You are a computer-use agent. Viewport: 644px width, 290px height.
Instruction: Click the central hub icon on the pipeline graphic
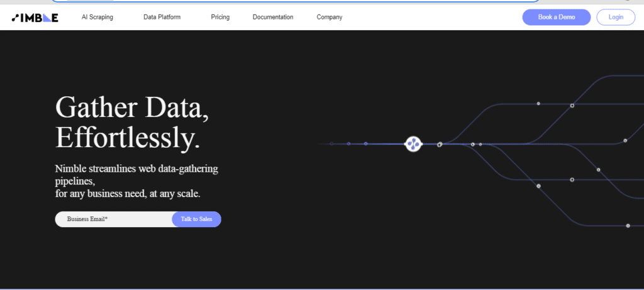pyautogui.click(x=413, y=144)
